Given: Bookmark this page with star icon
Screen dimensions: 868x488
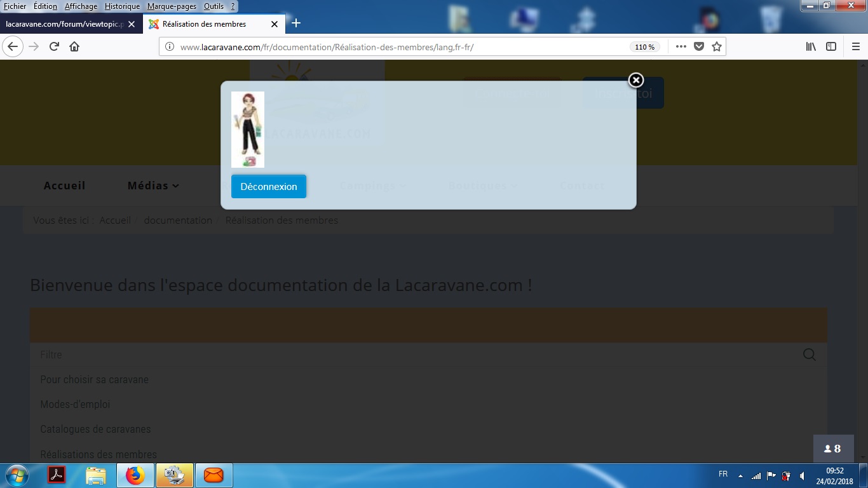Looking at the screenshot, I should 717,46.
